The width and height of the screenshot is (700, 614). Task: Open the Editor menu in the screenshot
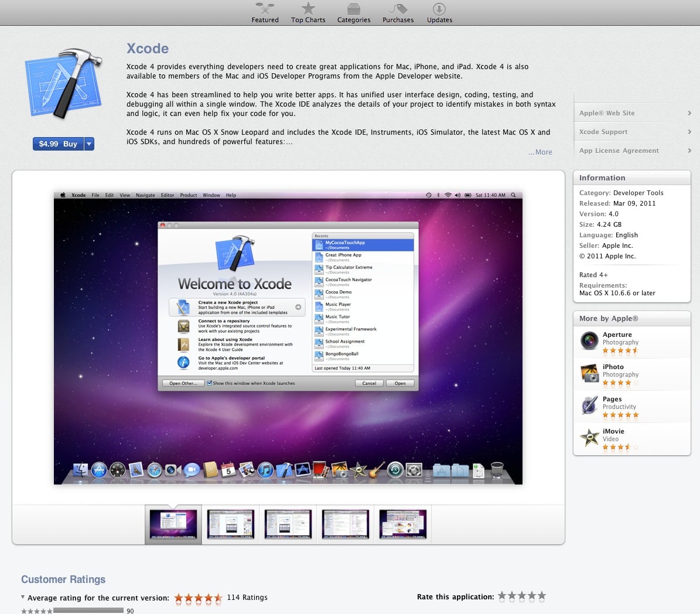tap(168, 195)
